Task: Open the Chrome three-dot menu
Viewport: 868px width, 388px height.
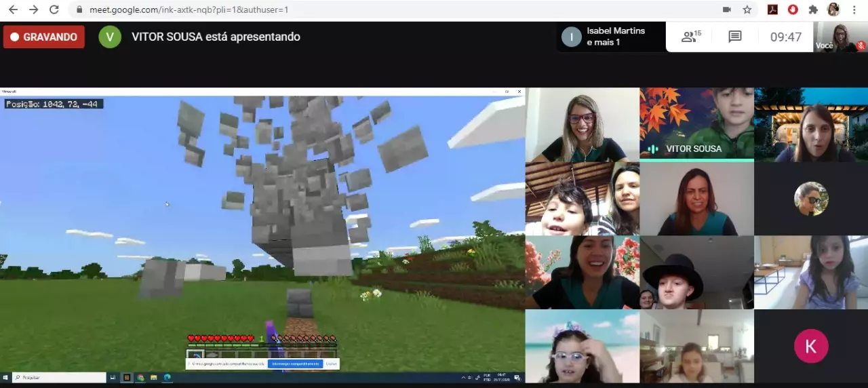Action: [854, 9]
